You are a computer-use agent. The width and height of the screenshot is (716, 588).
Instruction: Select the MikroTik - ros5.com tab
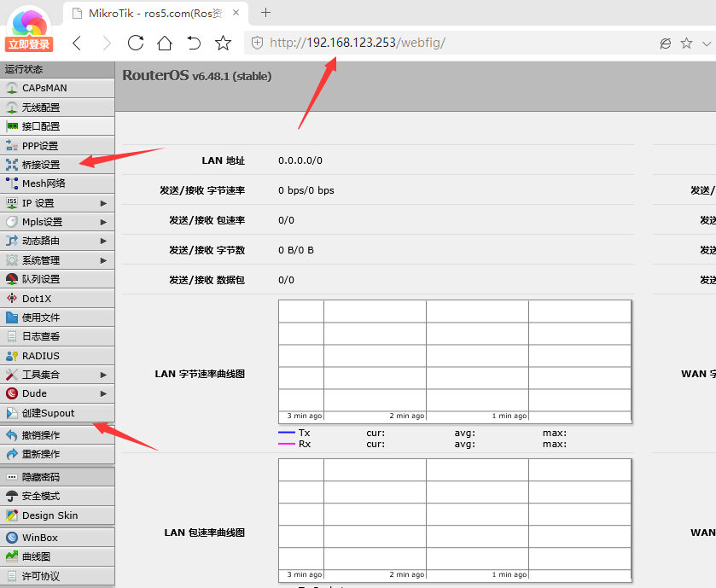[155, 14]
